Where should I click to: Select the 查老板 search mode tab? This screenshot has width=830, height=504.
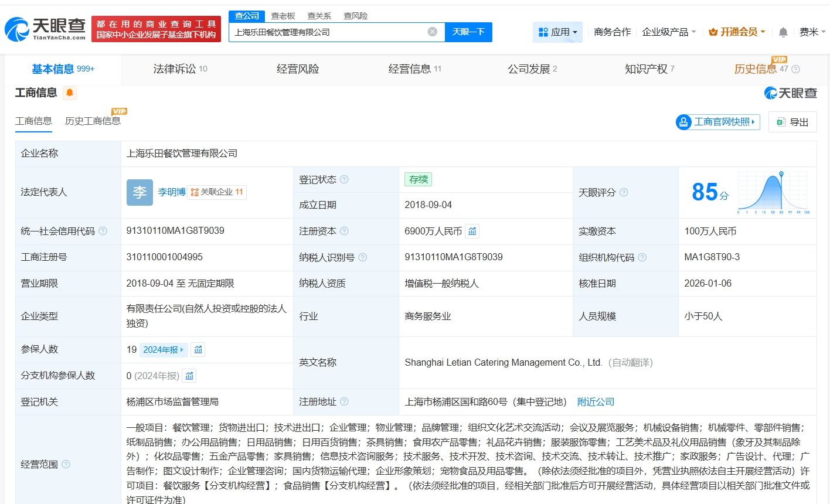(x=283, y=16)
